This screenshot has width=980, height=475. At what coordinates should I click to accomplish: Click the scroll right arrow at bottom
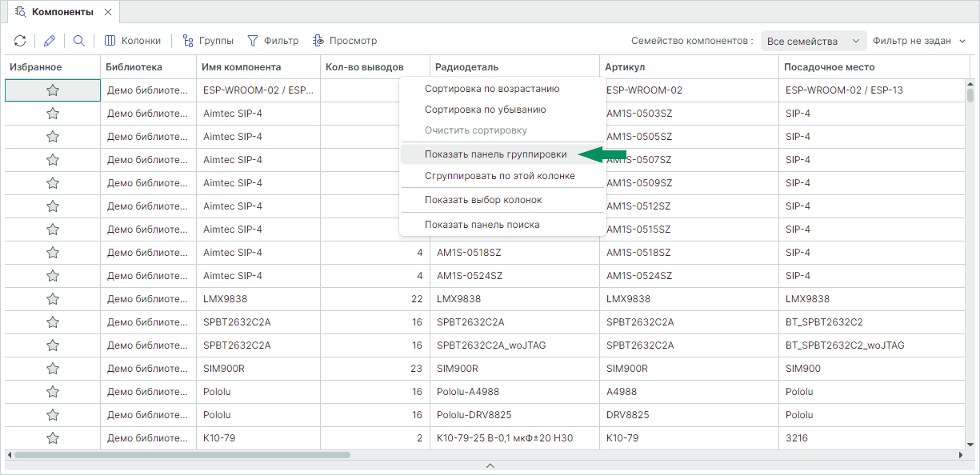coord(961,455)
